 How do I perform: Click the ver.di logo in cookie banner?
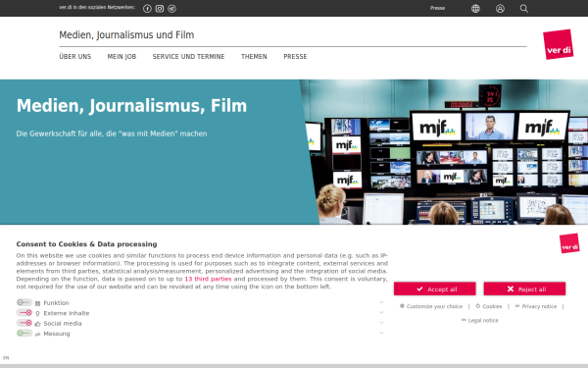[x=569, y=243]
